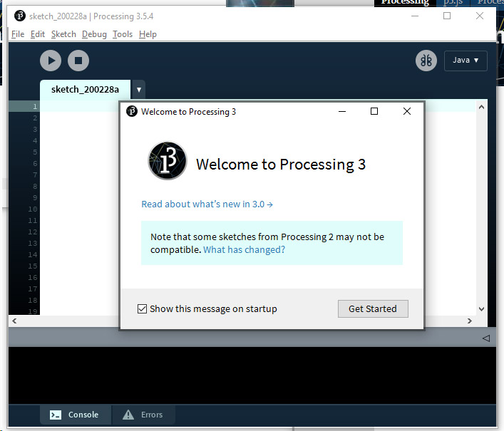The image size is (504, 431).
Task: Open the Debug menu
Action: click(x=94, y=34)
